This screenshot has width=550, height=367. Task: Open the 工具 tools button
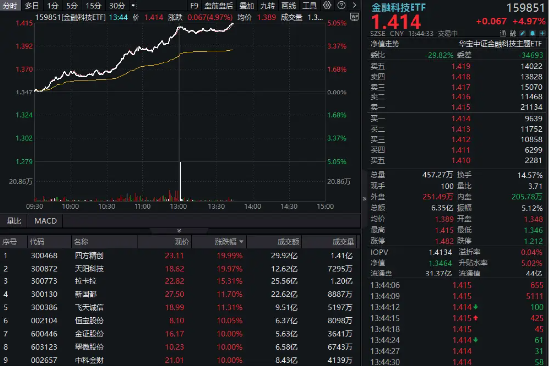pos(310,6)
